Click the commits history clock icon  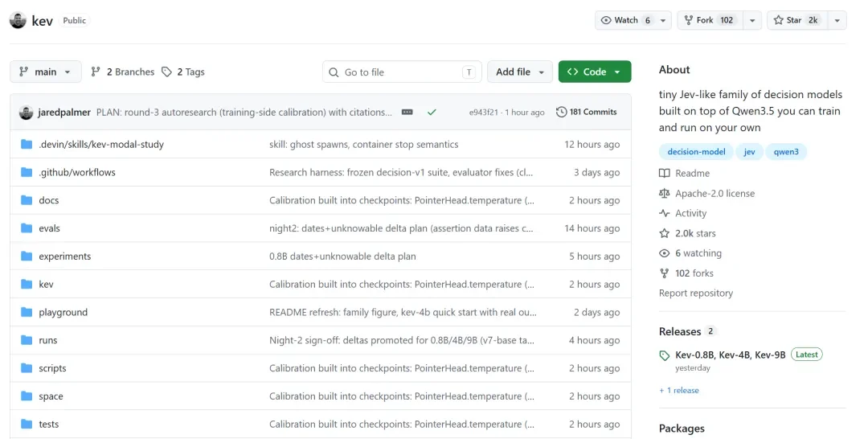[x=561, y=112]
